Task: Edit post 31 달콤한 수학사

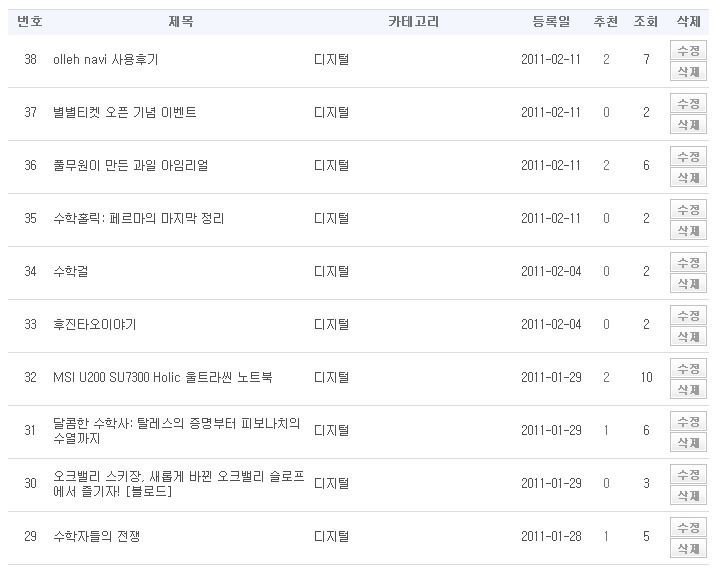Action: click(x=688, y=422)
